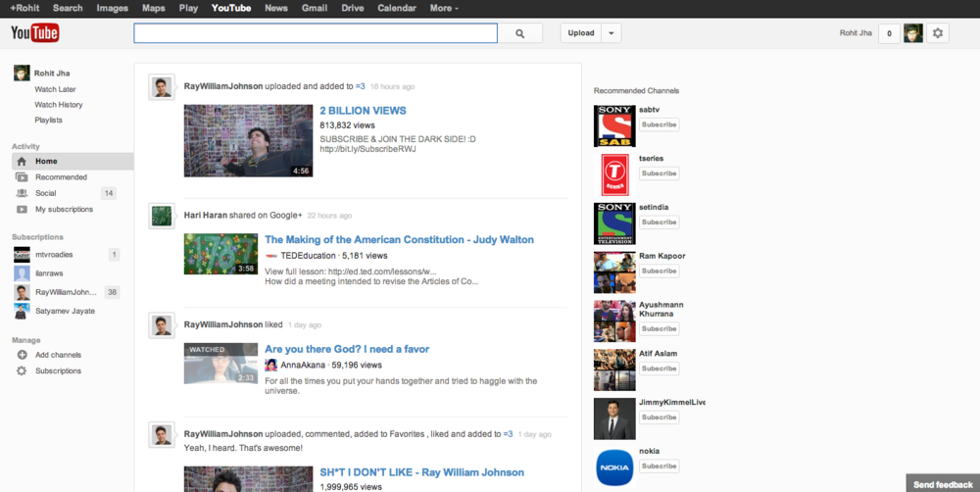The height and width of the screenshot is (492, 980).
Task: Click the 'AnnaAkana' channel name
Action: coord(303,366)
